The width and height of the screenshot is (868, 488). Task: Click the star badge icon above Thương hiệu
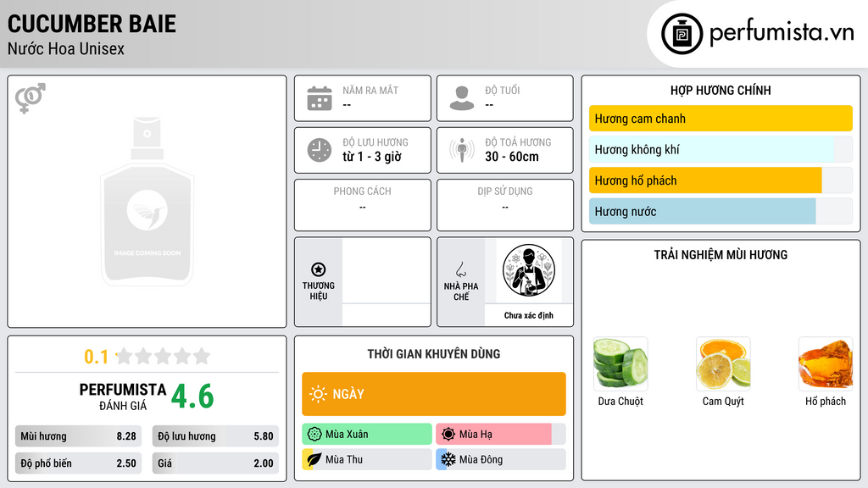(x=319, y=269)
